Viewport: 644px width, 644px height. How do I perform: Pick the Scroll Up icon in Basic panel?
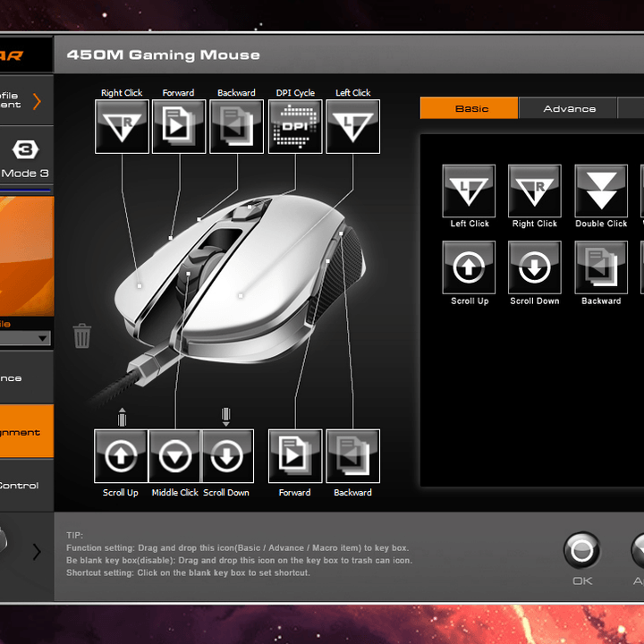[x=469, y=267]
